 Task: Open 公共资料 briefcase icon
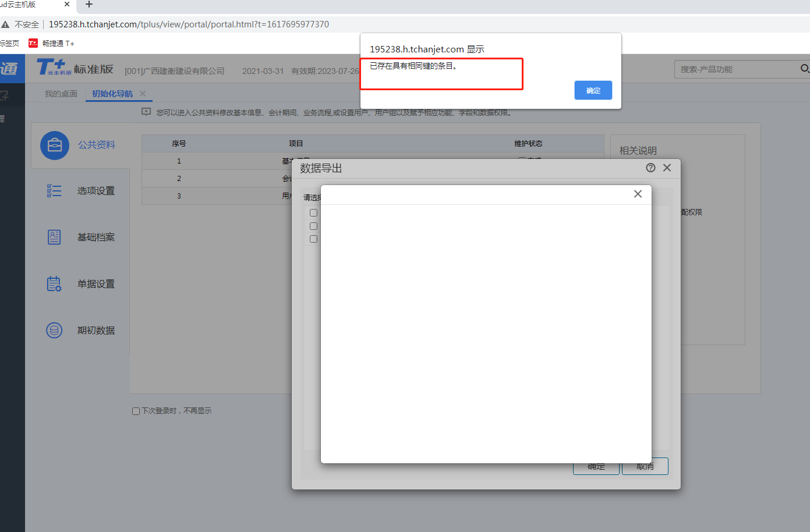point(55,145)
